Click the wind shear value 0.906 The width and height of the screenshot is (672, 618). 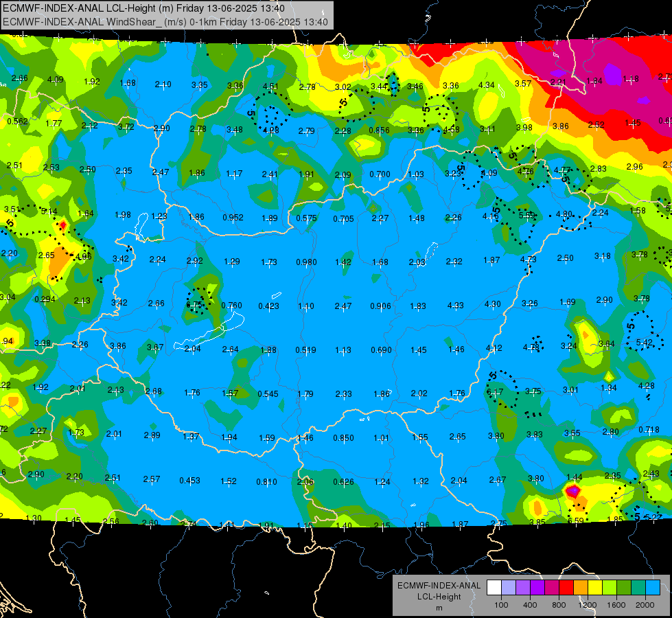pyautogui.click(x=380, y=306)
